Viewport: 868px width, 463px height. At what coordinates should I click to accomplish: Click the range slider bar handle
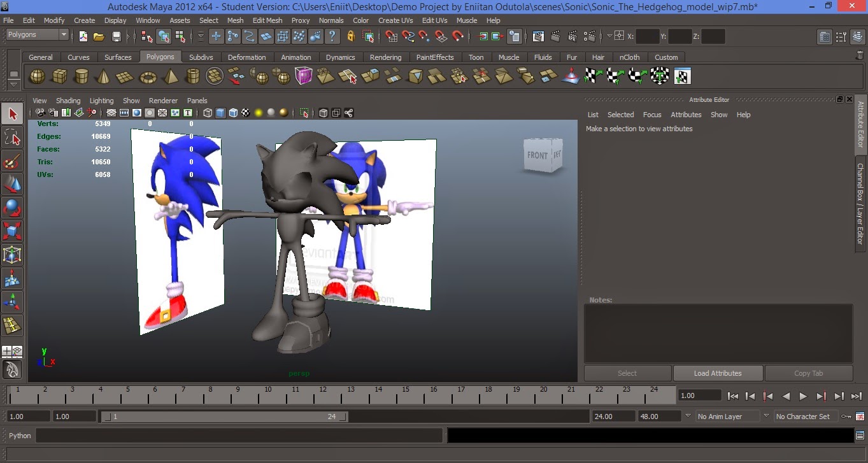[x=225, y=417]
